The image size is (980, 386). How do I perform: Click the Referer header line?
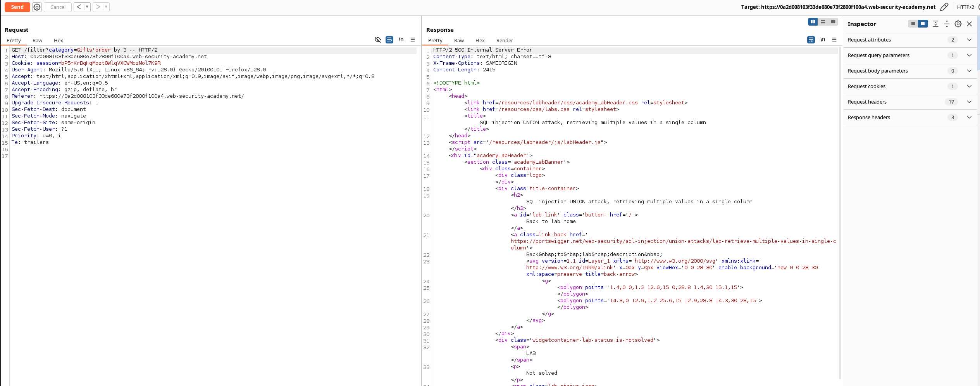(x=128, y=96)
